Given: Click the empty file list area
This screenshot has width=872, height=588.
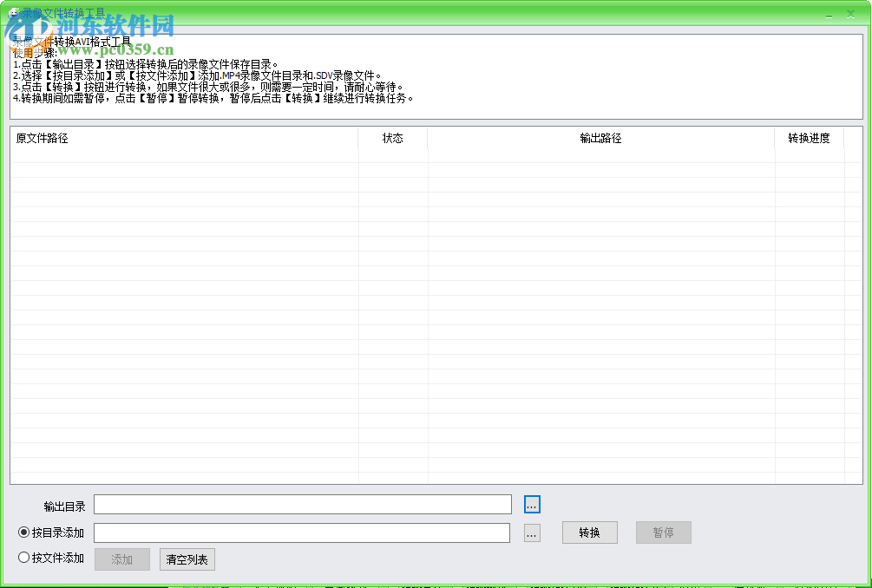Looking at the screenshot, I should point(390,312).
